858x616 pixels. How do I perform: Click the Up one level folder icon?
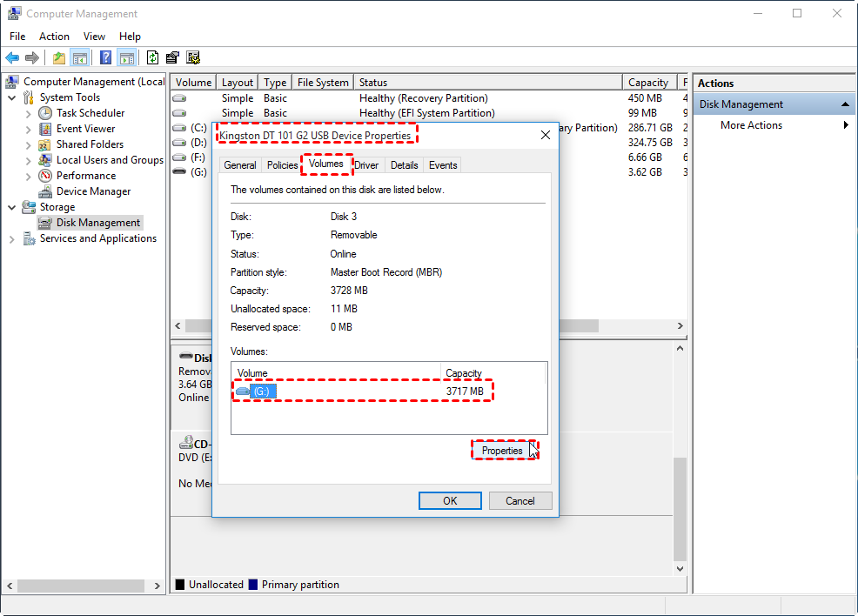click(59, 57)
